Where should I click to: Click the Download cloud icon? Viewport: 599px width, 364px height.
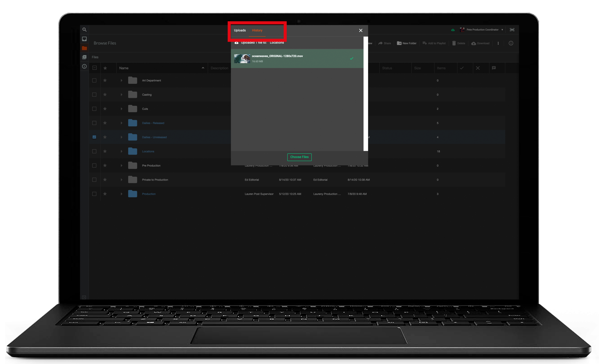pos(474,43)
